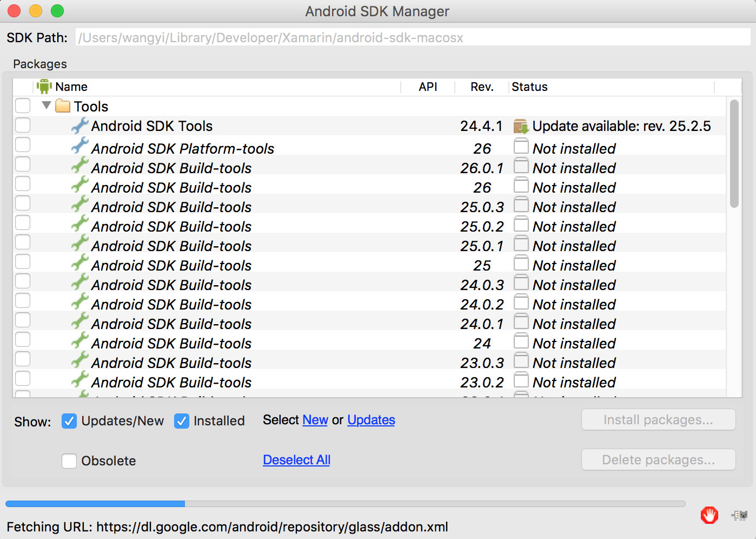Click Not installed status icon for Platform-tools
This screenshot has height=539, width=756.
coord(521,146)
